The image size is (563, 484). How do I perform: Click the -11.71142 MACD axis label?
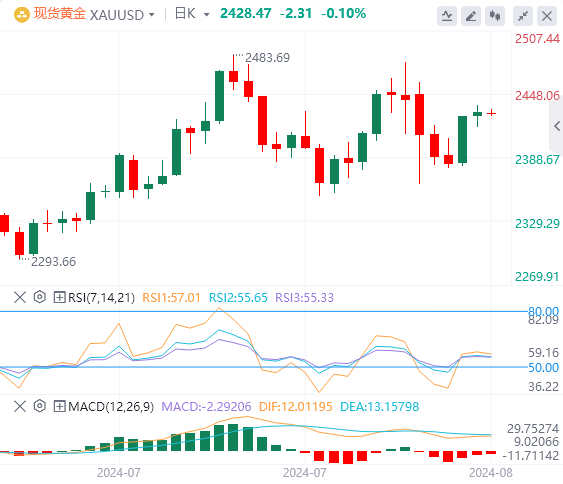click(531, 456)
